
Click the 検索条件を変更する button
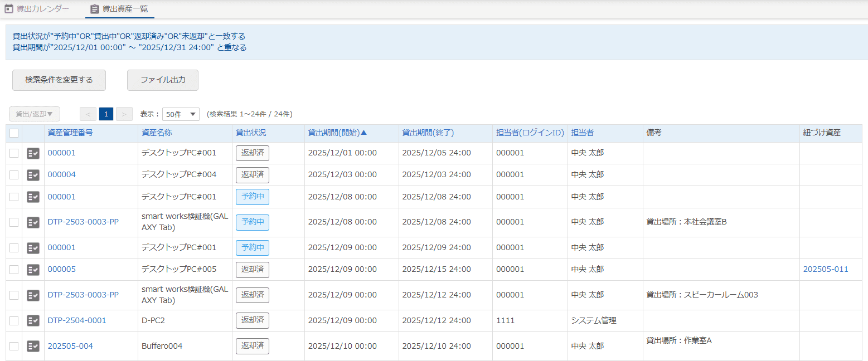tap(59, 80)
